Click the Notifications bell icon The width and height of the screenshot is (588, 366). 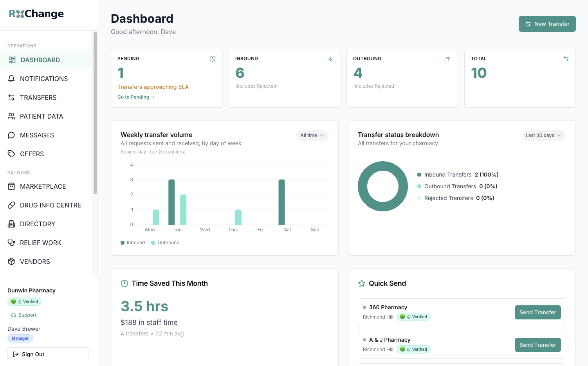click(11, 79)
